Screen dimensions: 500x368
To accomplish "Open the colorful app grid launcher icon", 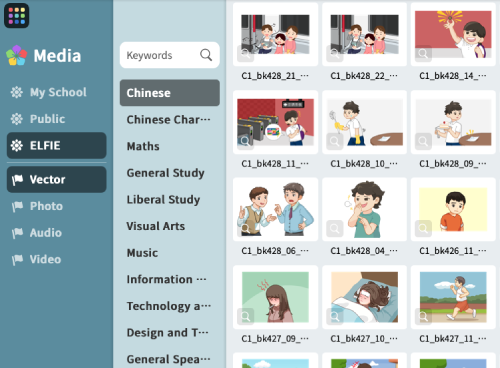I will (16, 16).
